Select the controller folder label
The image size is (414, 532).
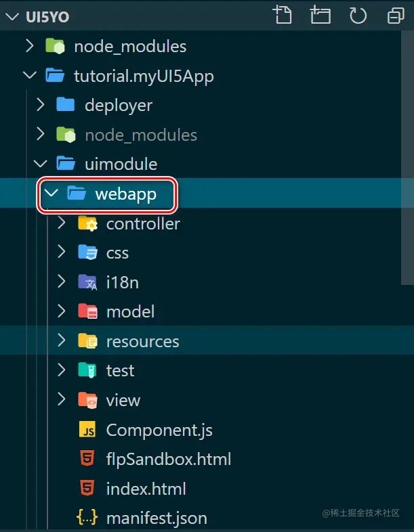(x=144, y=223)
